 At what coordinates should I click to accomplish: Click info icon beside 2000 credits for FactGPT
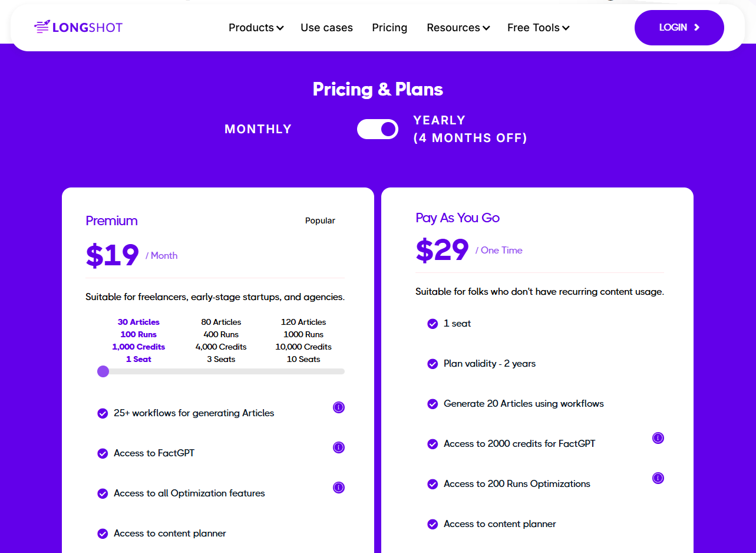point(658,438)
